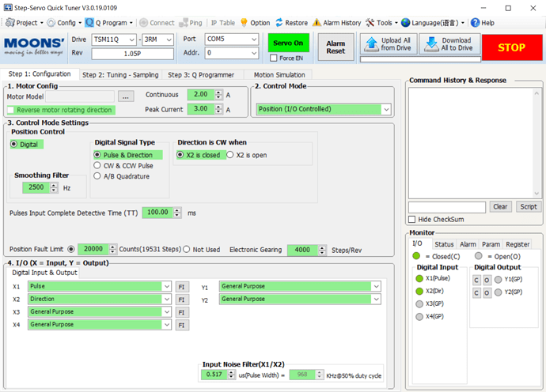
Task: Open the Help question icon
Action: (475, 23)
